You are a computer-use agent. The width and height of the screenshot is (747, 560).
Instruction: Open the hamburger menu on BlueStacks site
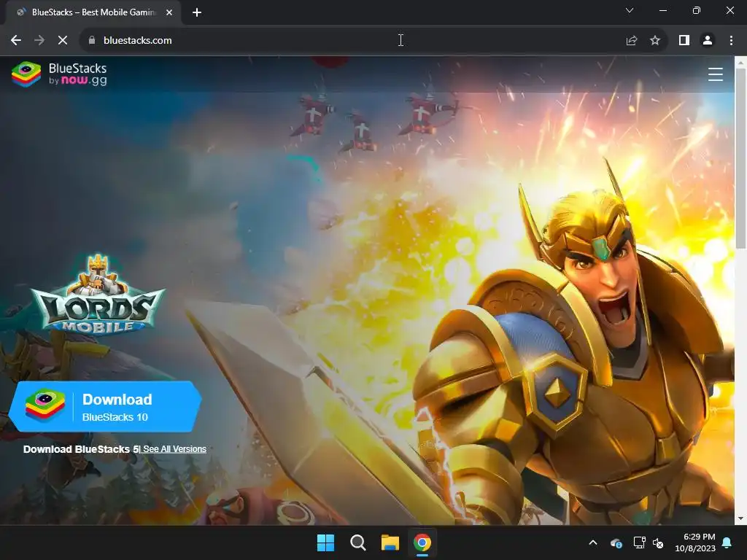[x=715, y=74]
